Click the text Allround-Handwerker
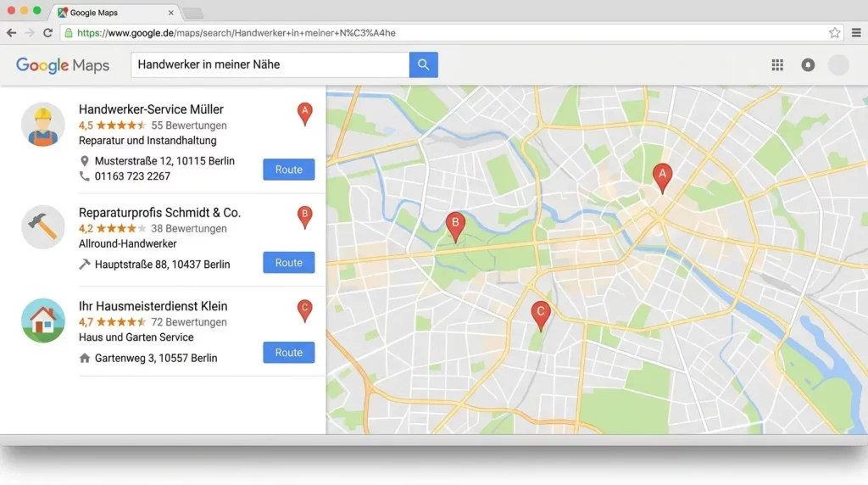The image size is (868, 485). 127,244
